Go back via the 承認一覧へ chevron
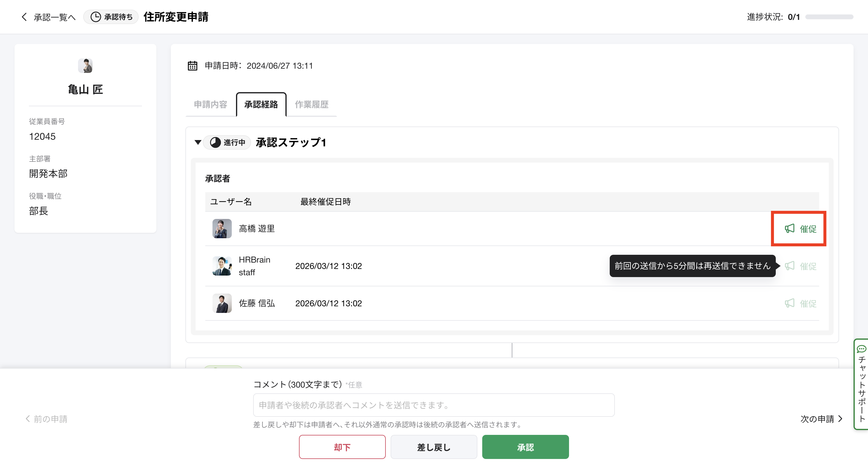Viewport: 868px width, 468px height. click(x=24, y=17)
